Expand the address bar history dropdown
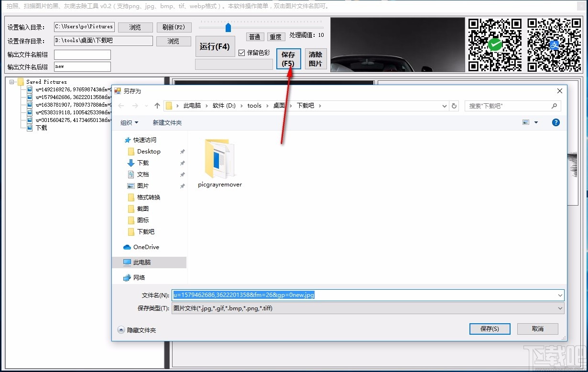The image size is (588, 372). pos(445,106)
